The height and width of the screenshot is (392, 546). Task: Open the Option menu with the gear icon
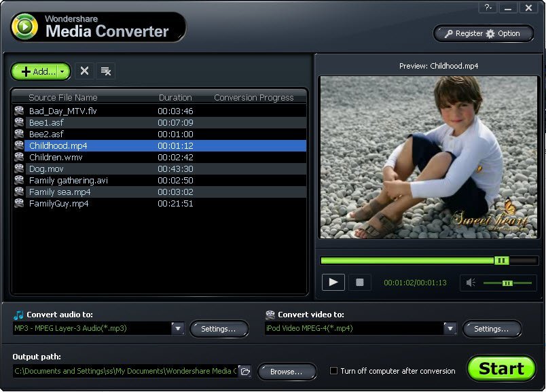point(503,33)
